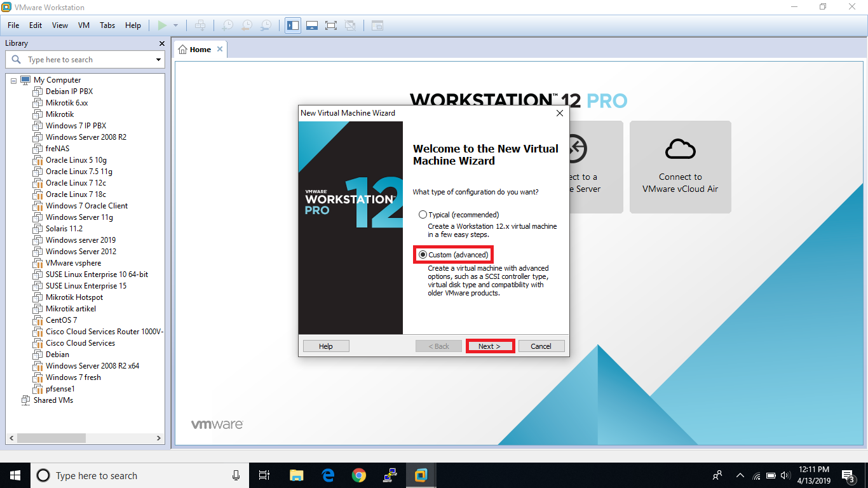Click the Windows taskbar search box
868x488 pixels.
click(x=139, y=475)
